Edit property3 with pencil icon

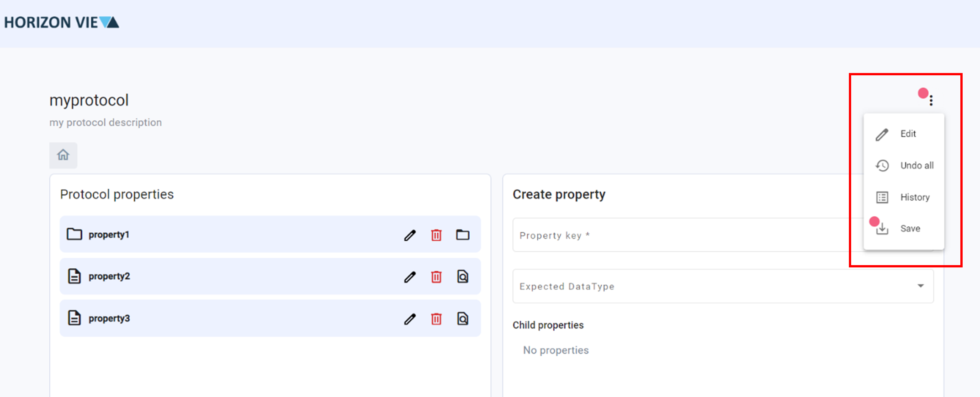point(410,319)
